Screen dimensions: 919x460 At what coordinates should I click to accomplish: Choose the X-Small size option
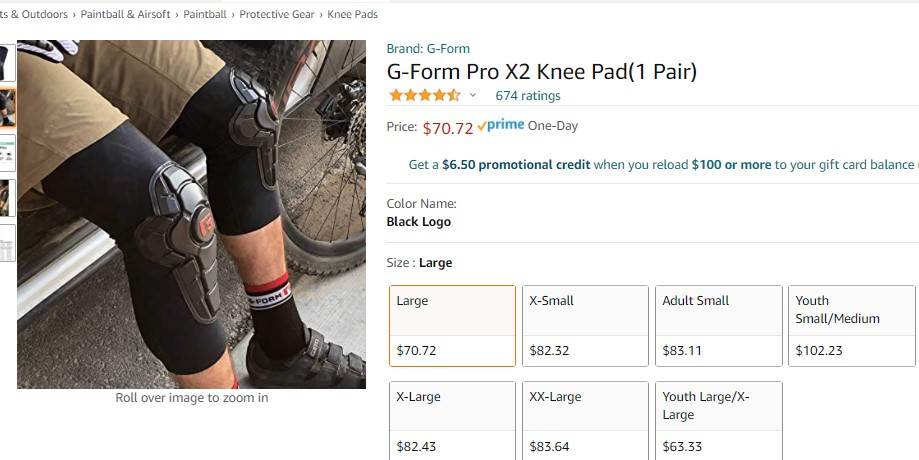click(x=585, y=326)
